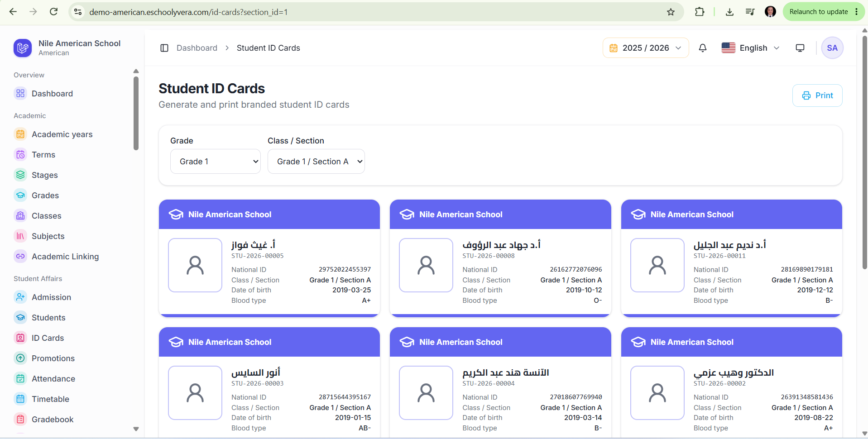The height and width of the screenshot is (439, 868).
Task: Click the Admission user-plus icon
Action: (x=20, y=297)
